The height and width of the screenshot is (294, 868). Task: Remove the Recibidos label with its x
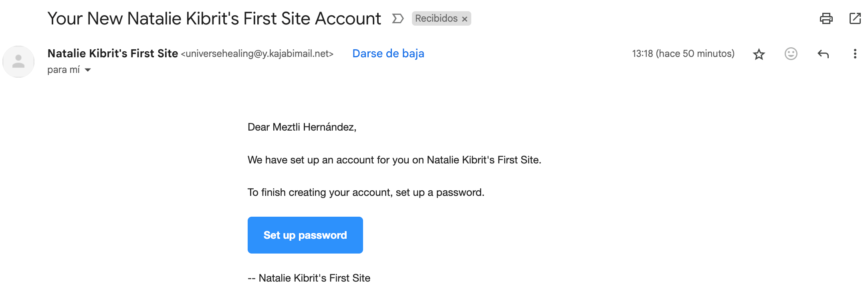click(464, 19)
